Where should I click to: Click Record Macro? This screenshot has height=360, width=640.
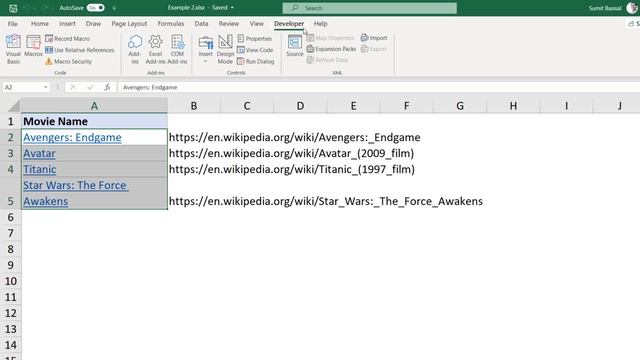(67, 38)
